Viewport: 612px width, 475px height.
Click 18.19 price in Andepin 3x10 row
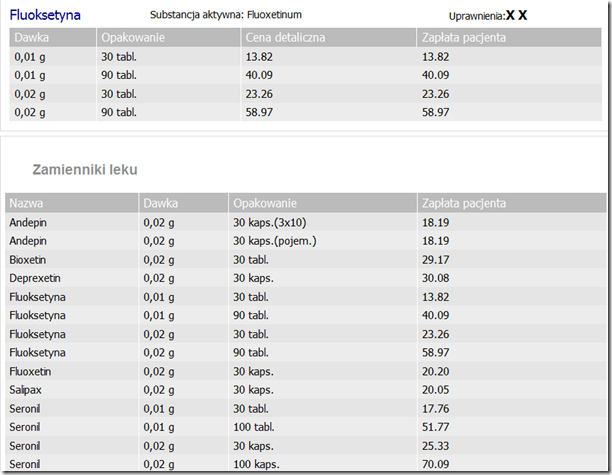[x=436, y=222]
